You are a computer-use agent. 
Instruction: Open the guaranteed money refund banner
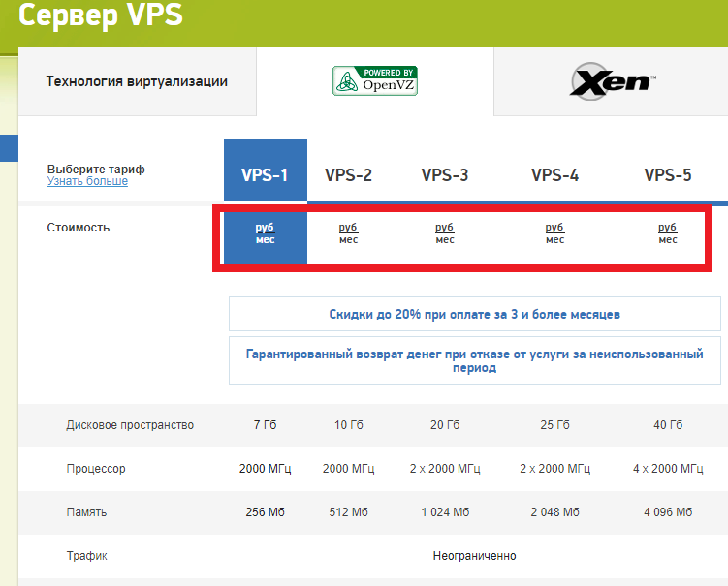[x=475, y=360]
